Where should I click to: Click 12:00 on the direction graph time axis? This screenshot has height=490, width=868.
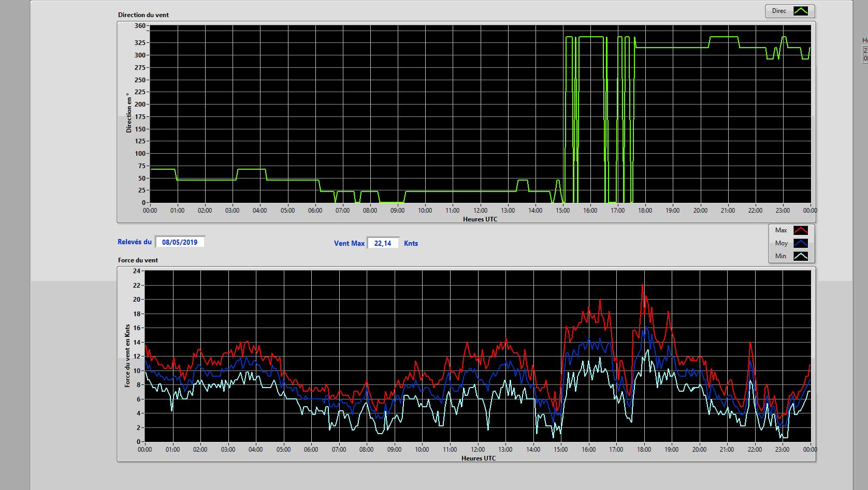(x=480, y=211)
